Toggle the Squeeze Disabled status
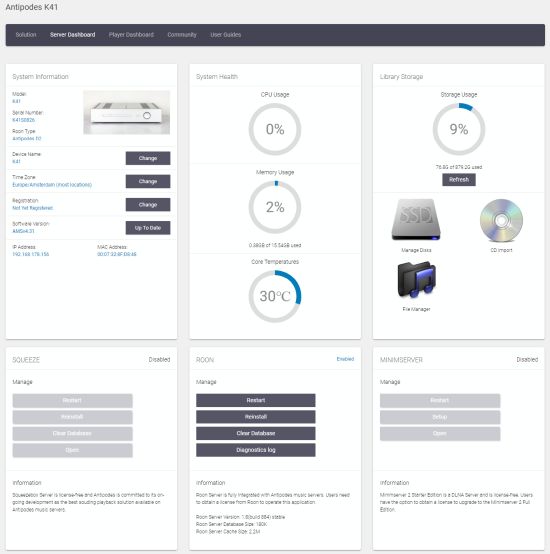 159,359
